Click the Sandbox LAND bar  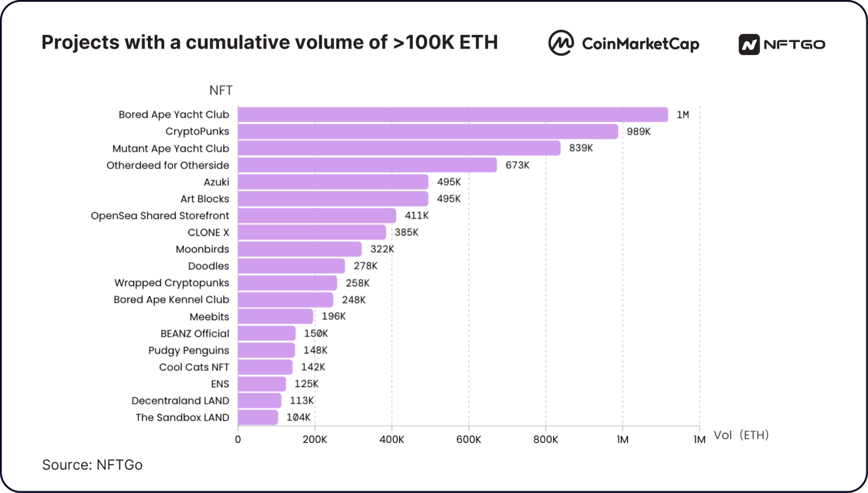[x=258, y=417]
